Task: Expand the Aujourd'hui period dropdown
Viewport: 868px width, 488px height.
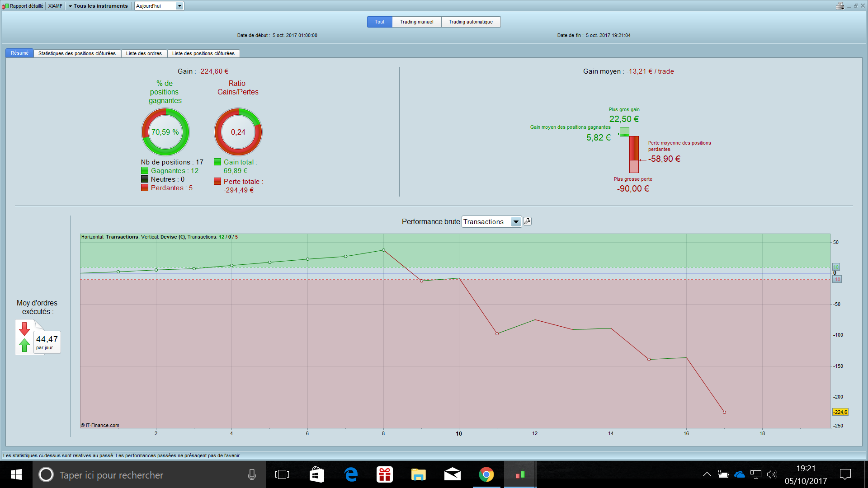Action: point(179,6)
